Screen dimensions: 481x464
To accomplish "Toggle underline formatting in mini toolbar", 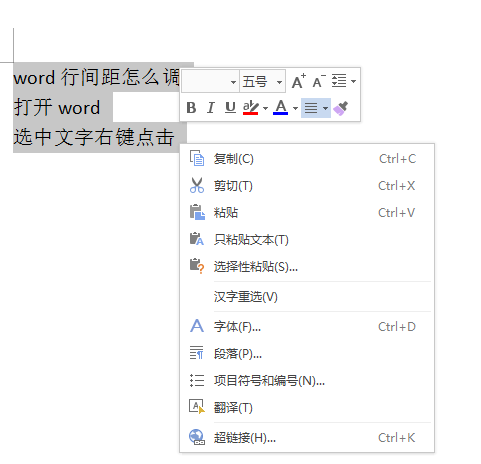I will tap(230, 108).
